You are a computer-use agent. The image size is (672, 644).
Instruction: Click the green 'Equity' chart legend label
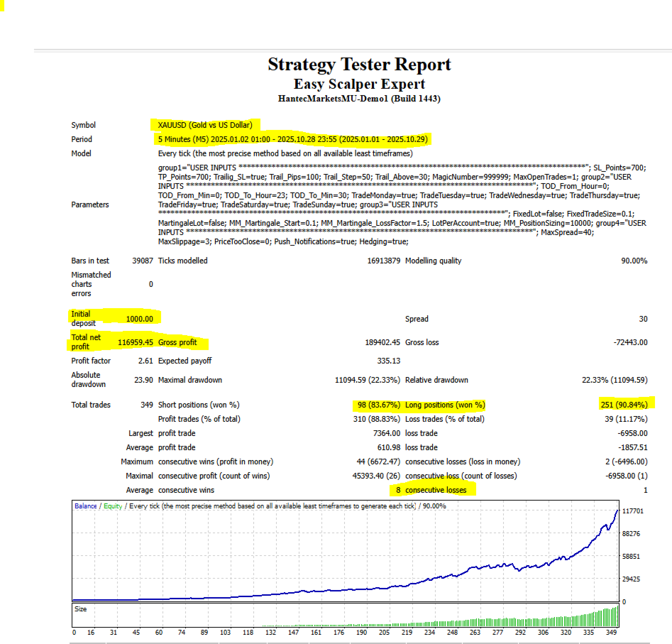click(x=113, y=506)
